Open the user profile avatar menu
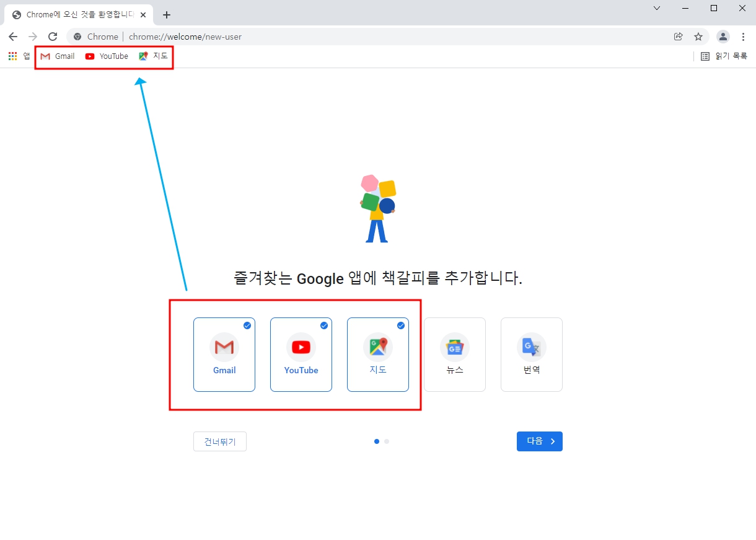Image resolution: width=756 pixels, height=540 pixels. click(x=723, y=37)
